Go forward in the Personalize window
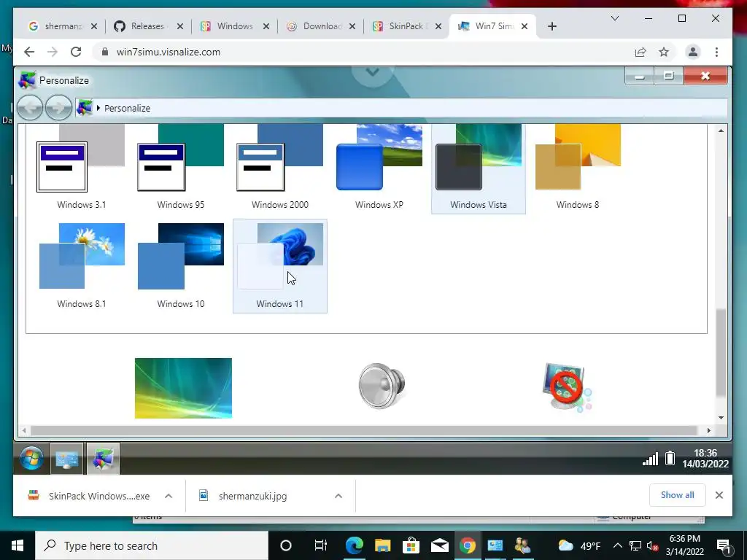Screen dimensions: 747x560 pos(58,108)
